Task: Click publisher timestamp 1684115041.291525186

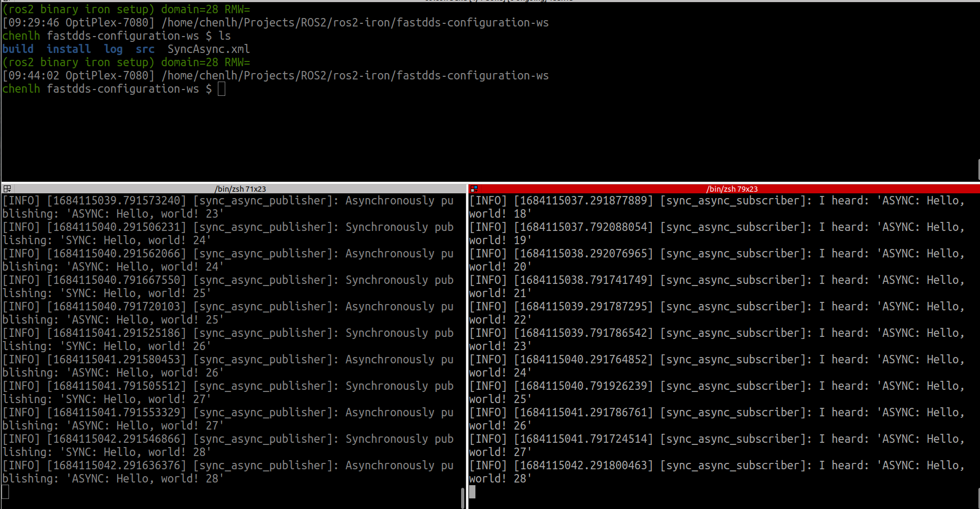Action: [x=117, y=333]
